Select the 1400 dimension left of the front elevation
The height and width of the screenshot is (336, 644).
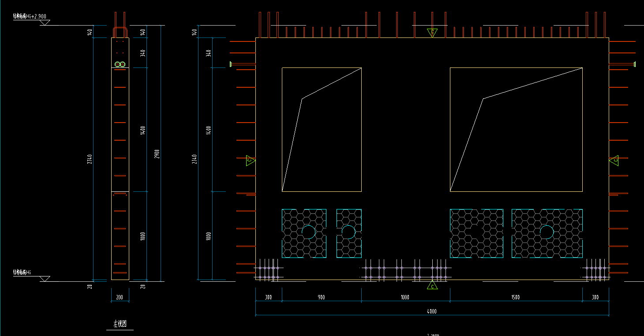tap(209, 130)
